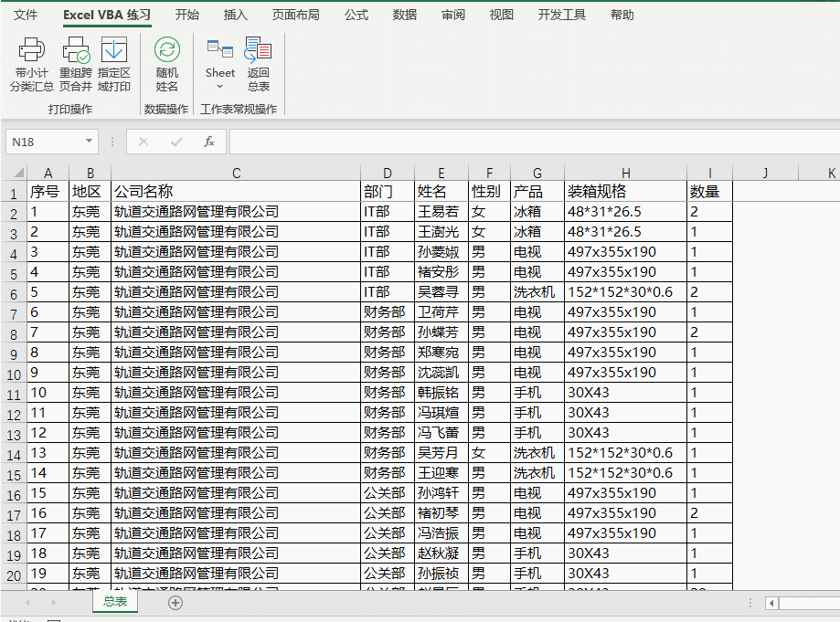
Task: Switch to the 页面布局 ribbon tab
Action: (296, 15)
